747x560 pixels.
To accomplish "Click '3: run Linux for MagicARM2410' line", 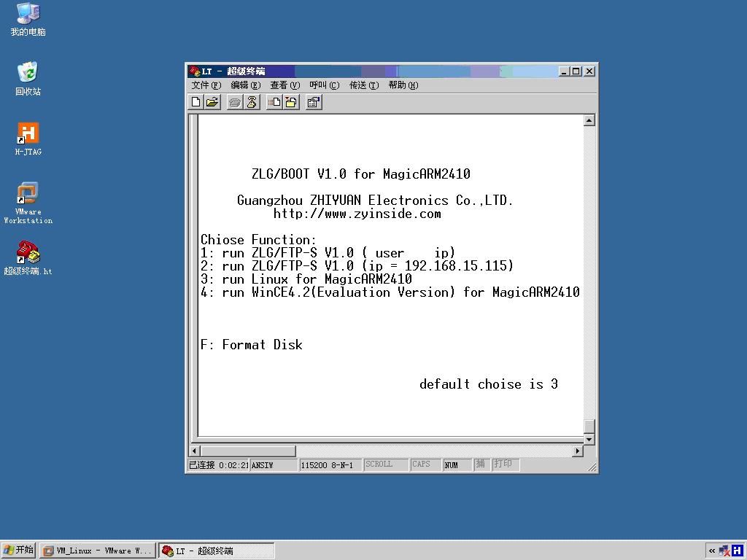I will click(x=306, y=279).
